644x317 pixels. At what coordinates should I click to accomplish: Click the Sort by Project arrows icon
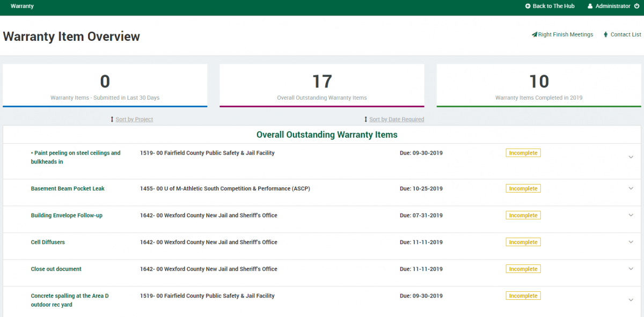pos(112,119)
